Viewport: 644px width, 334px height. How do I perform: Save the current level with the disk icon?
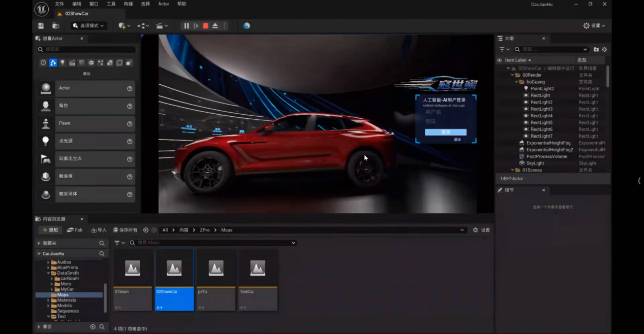(x=41, y=26)
